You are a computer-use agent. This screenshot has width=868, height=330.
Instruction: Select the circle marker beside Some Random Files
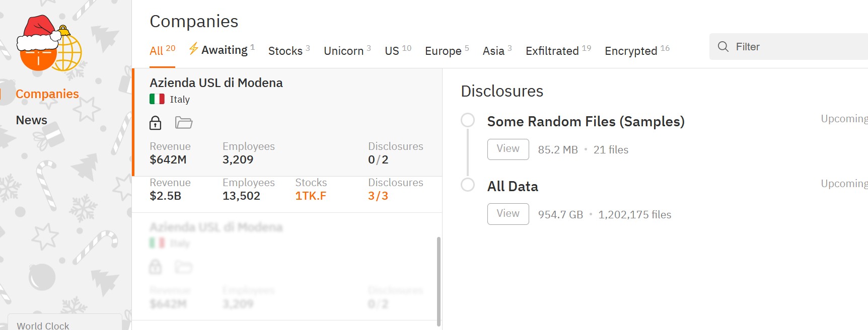[x=468, y=120]
